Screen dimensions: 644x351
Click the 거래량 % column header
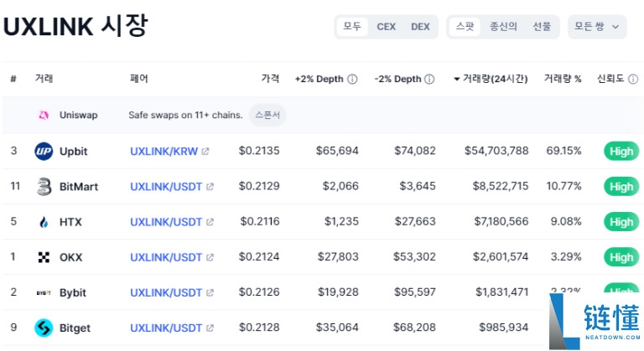(x=563, y=79)
